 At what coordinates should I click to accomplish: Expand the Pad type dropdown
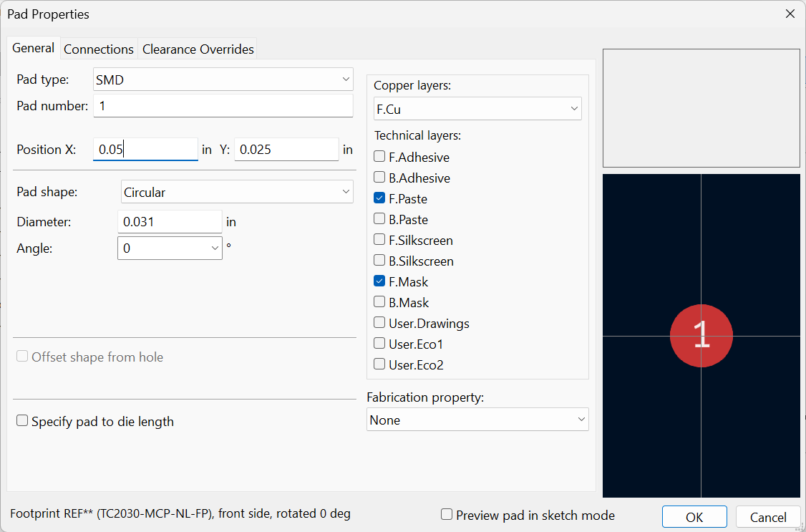coord(223,79)
